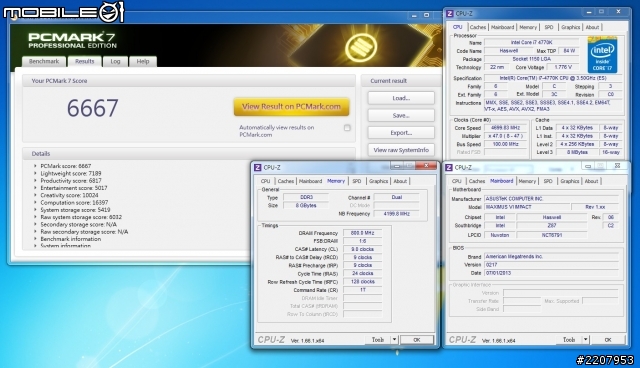Viewport: 640px width, 368px height.
Task: Open SPD tab in CPU-Z Memory window
Action: (357, 181)
